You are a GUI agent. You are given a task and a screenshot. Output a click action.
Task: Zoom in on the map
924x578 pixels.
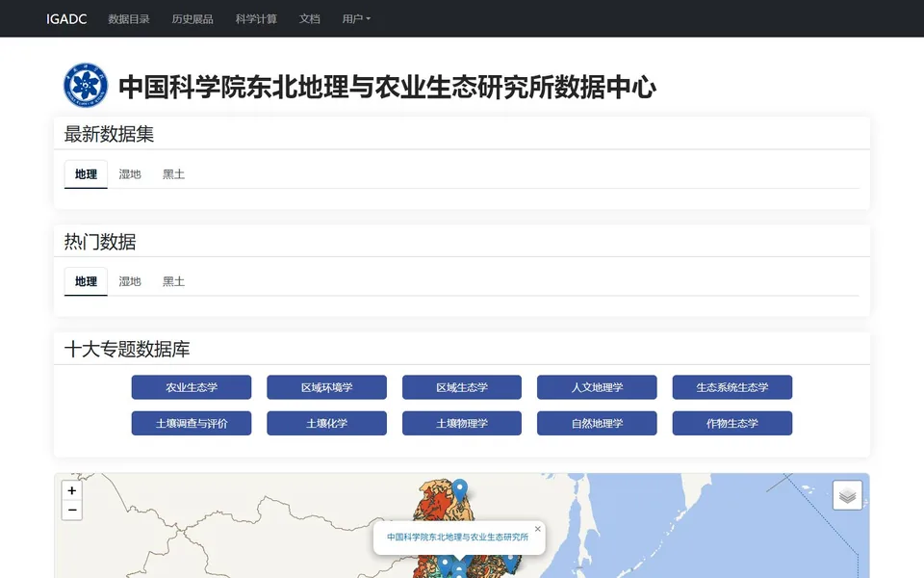click(x=72, y=490)
